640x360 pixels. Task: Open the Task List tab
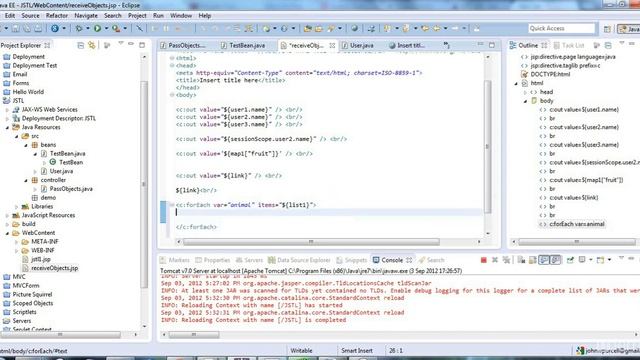(x=569, y=45)
